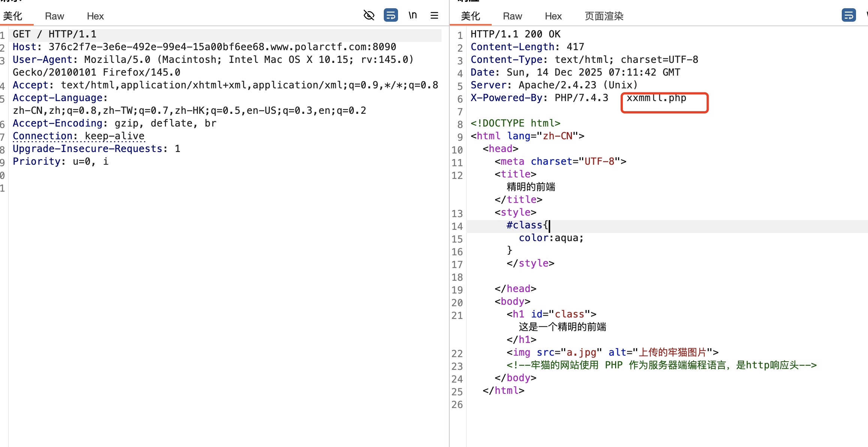The height and width of the screenshot is (447, 868).
Task: Toggle word wrap in response panel
Action: [x=849, y=15]
